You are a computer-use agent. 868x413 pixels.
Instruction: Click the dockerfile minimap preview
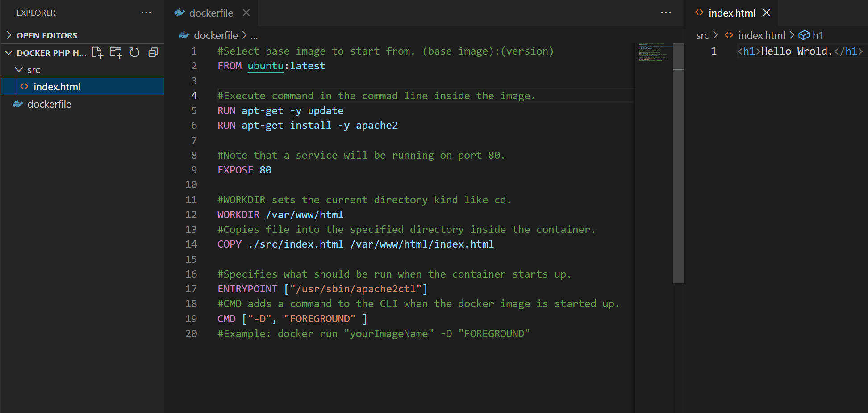[654, 52]
